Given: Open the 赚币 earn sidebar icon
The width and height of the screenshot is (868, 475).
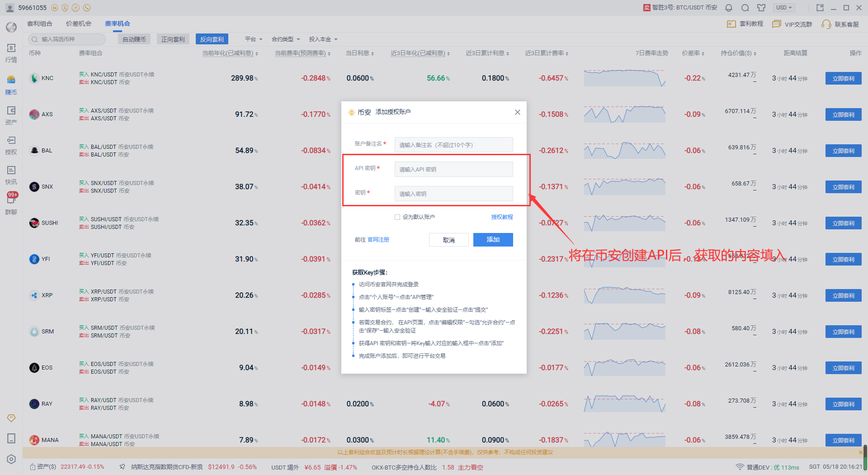Looking at the screenshot, I should (x=11, y=85).
